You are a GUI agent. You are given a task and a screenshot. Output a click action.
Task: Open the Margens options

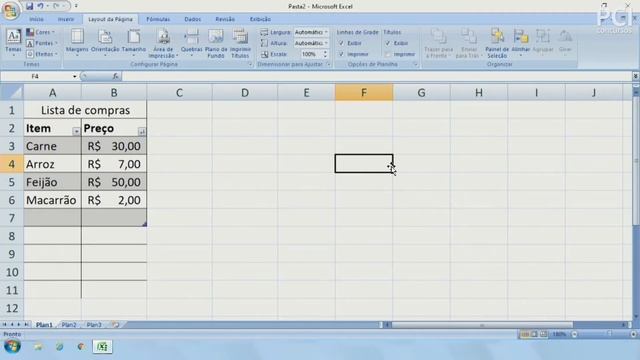coord(77,42)
